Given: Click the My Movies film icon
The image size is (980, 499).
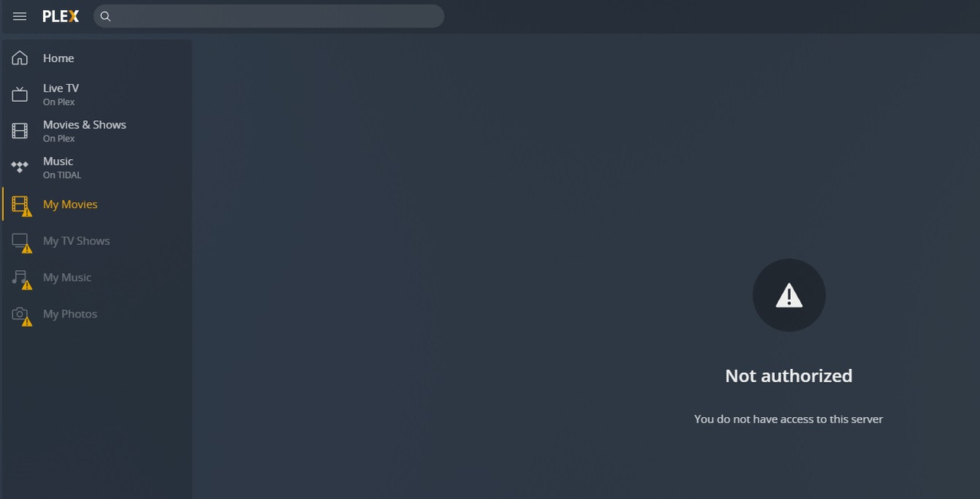Looking at the screenshot, I should (x=20, y=204).
